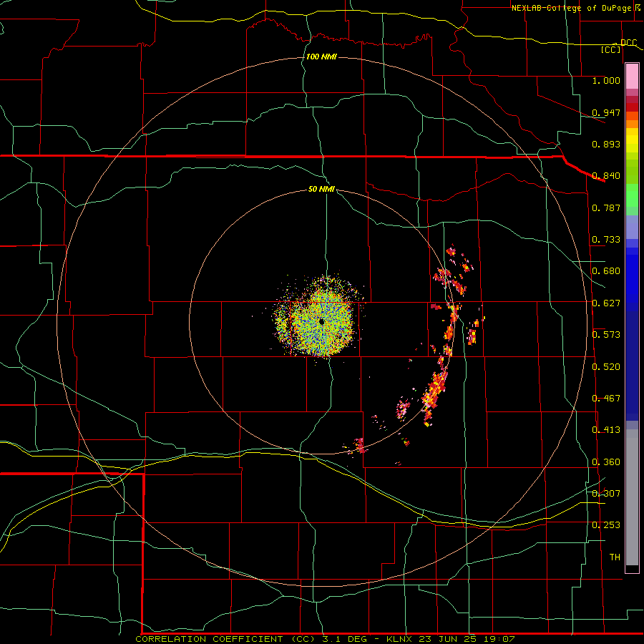Select the 0.573 value on the color scale

[x=606, y=335]
